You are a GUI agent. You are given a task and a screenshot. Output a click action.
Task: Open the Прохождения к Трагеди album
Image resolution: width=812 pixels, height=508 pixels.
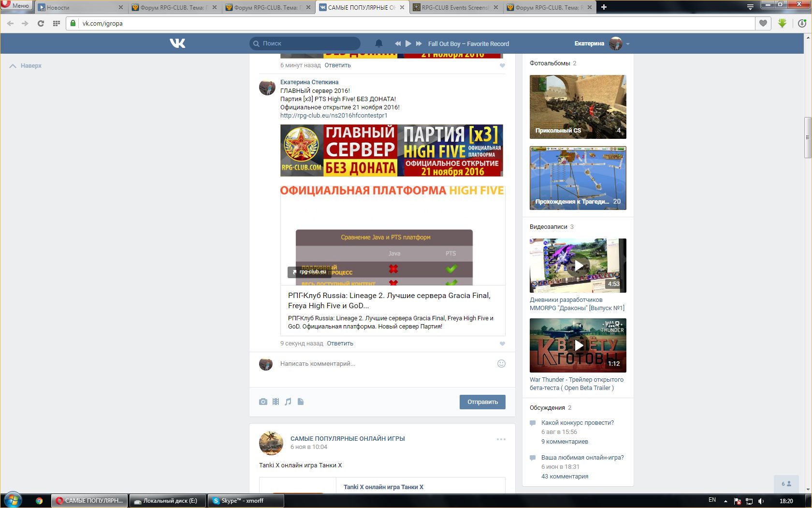coord(578,178)
